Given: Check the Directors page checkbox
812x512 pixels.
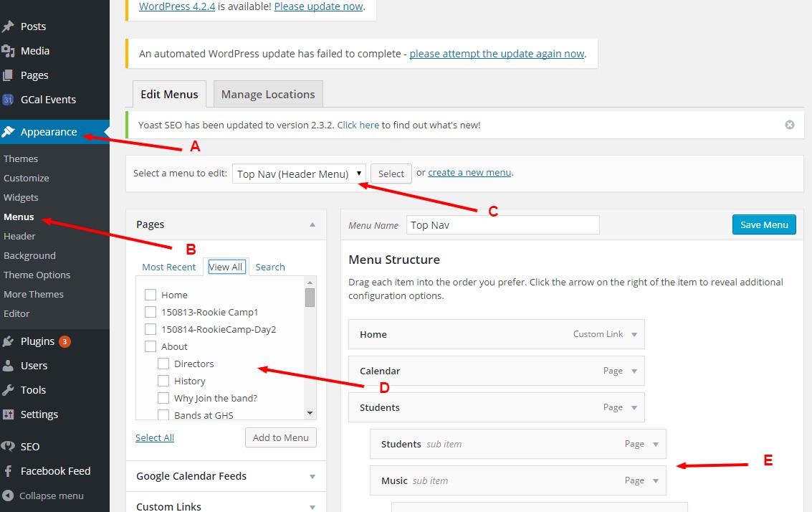Looking at the screenshot, I should pyautogui.click(x=163, y=364).
